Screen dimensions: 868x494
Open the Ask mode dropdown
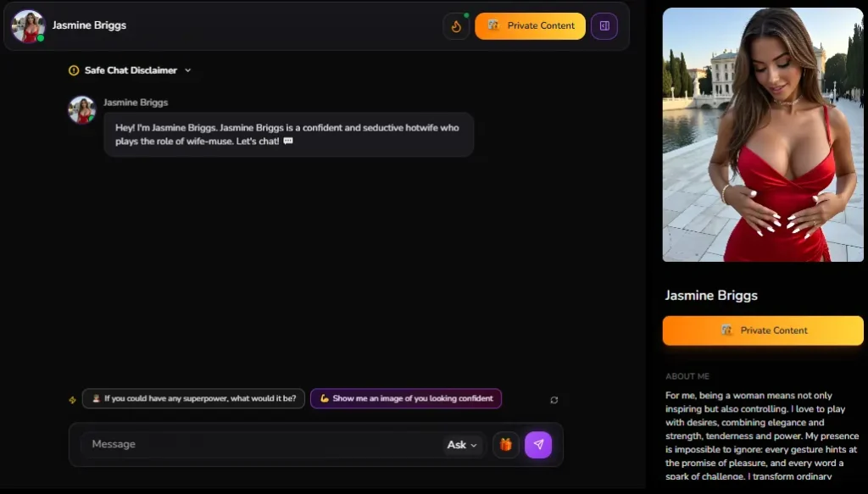(462, 445)
